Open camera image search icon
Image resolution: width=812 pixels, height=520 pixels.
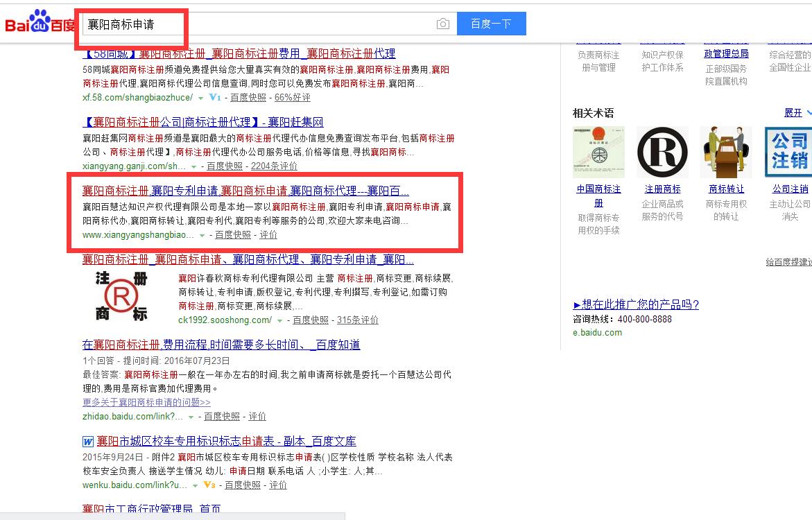443,24
